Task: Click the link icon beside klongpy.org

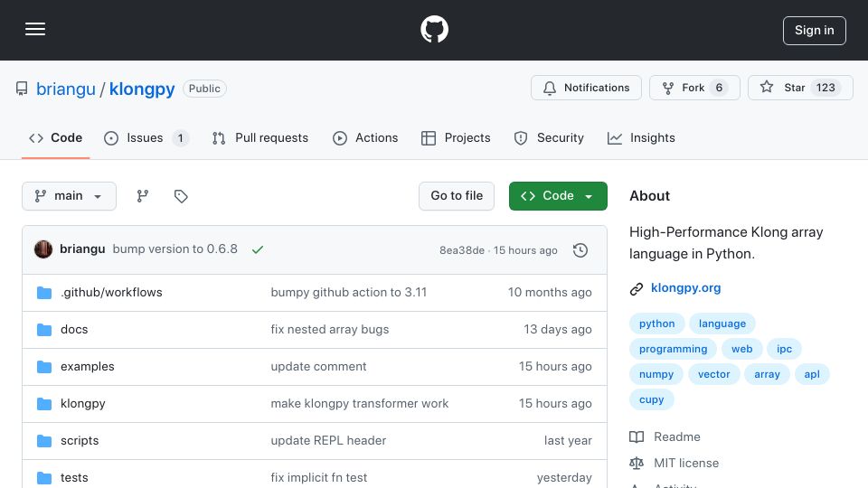Action: point(637,289)
